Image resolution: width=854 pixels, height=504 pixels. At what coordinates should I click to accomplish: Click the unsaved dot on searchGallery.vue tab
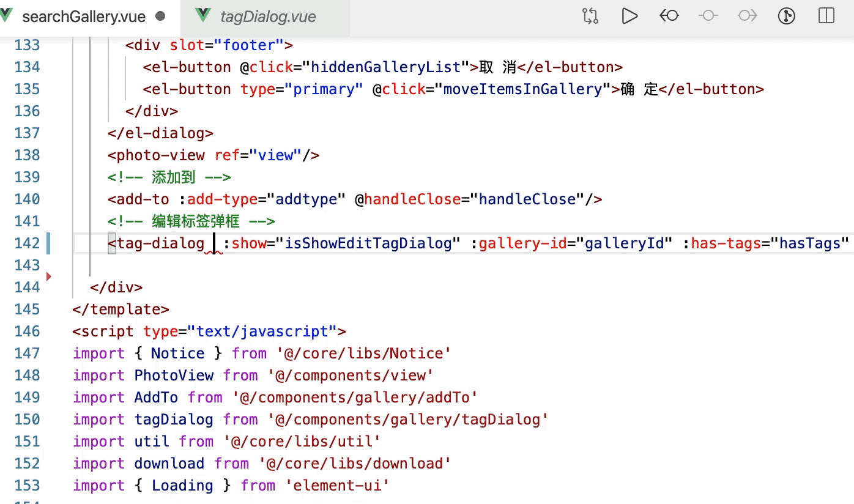161,17
